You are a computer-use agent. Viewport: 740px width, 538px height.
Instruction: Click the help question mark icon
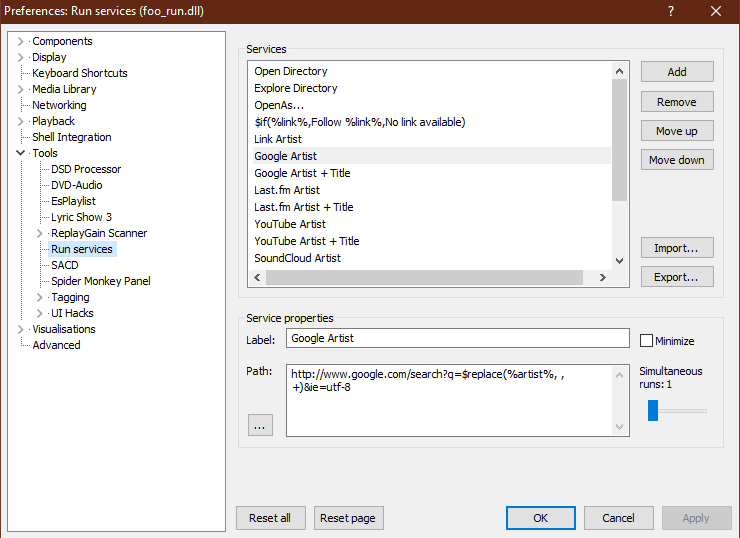(x=668, y=11)
